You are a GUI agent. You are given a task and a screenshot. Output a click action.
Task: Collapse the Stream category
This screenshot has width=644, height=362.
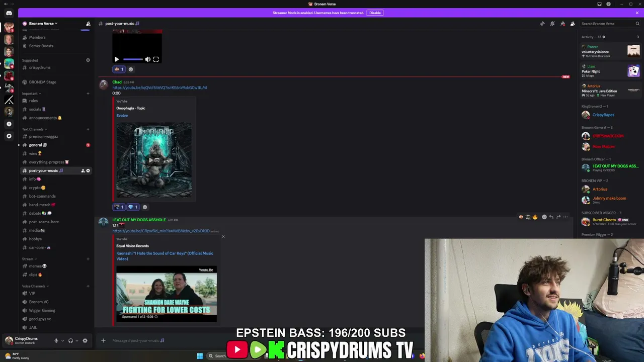(x=29, y=259)
